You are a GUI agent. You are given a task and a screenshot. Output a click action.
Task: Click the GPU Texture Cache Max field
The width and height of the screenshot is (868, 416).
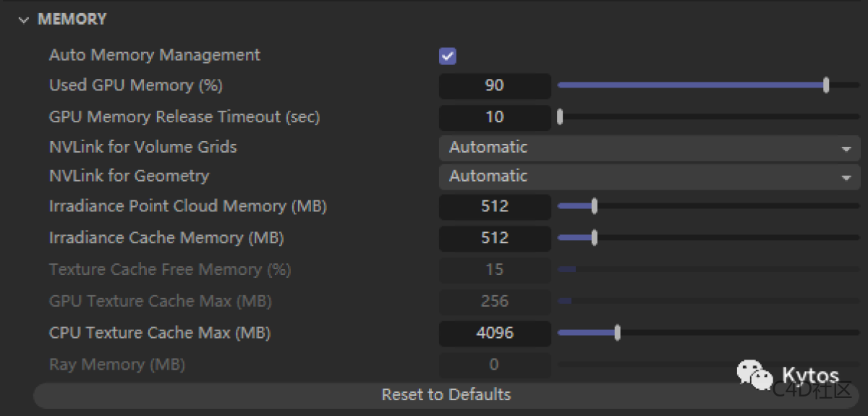click(x=495, y=301)
